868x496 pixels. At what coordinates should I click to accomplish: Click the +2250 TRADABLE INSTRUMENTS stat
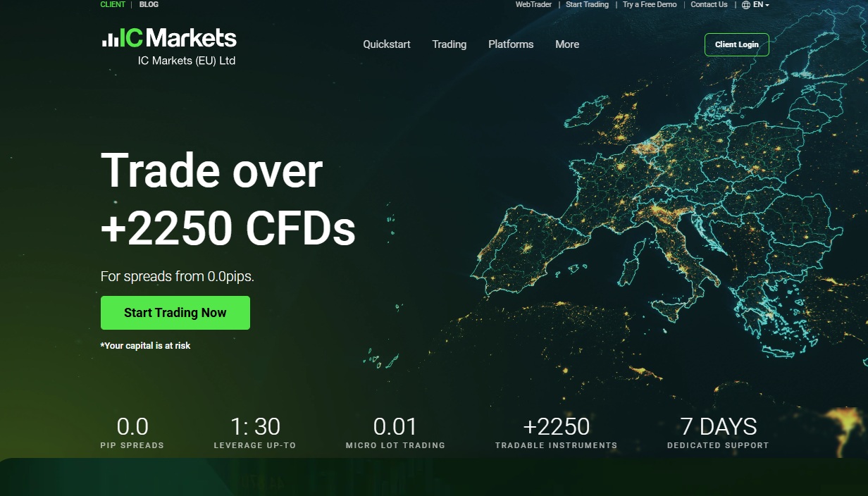557,433
